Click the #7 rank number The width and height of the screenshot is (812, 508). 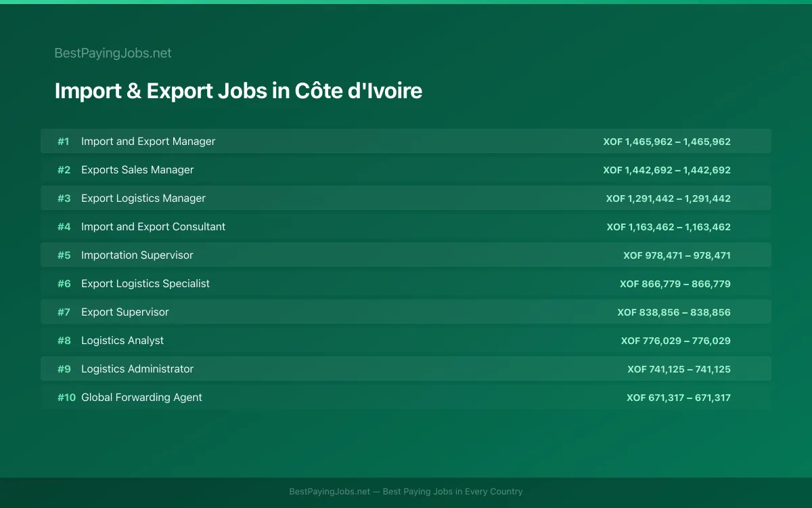[x=64, y=312]
